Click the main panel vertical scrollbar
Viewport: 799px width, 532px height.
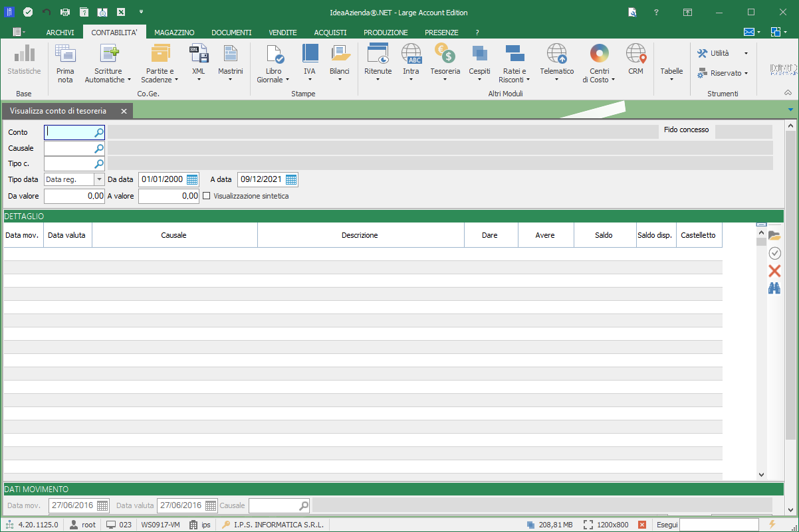point(790,286)
